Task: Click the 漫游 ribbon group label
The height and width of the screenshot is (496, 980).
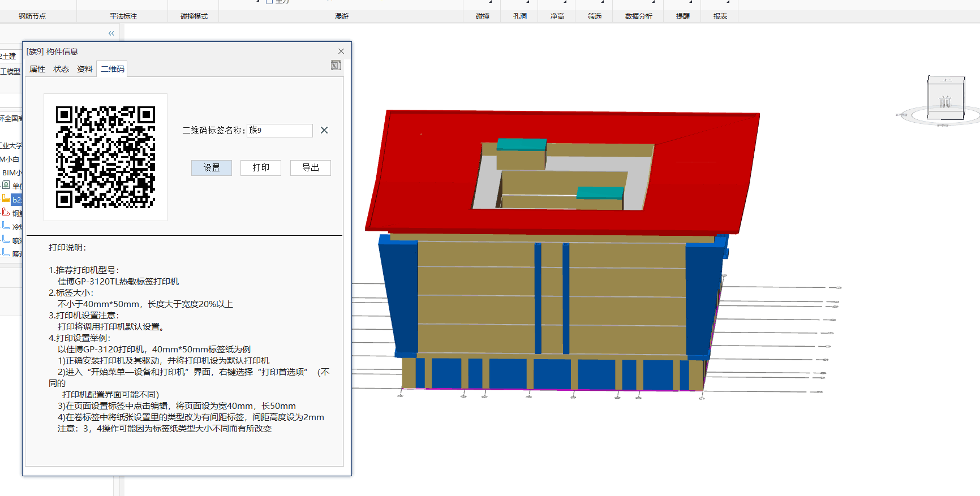Action: pyautogui.click(x=342, y=16)
